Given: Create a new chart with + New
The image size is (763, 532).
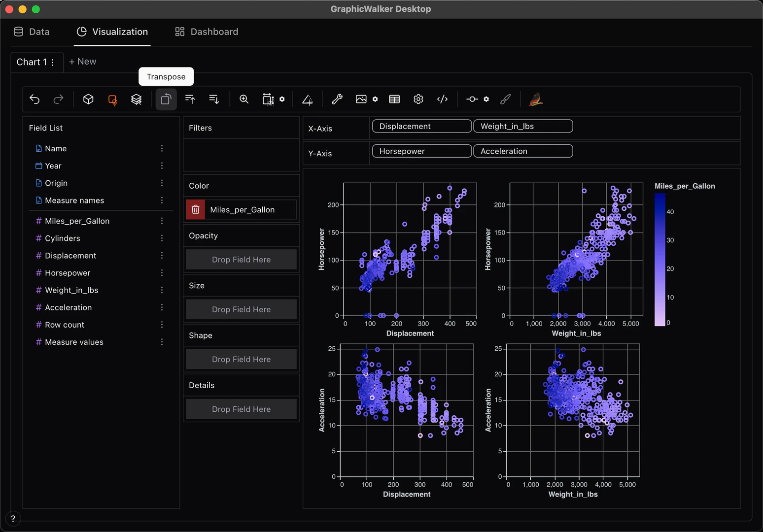Looking at the screenshot, I should [x=82, y=61].
